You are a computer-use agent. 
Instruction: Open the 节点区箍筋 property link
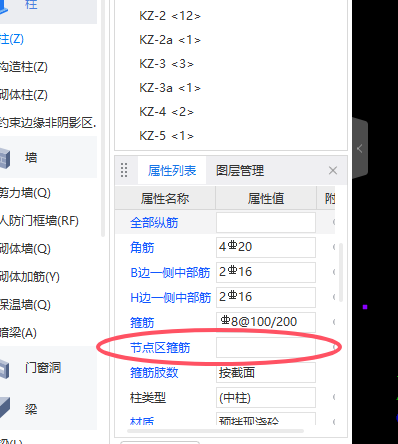pos(160,348)
